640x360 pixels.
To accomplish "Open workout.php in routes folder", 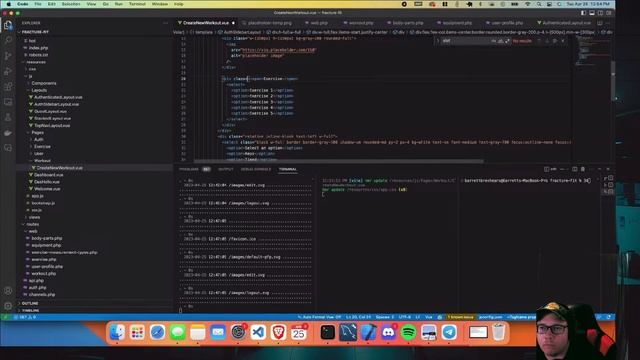I will pos(43,273).
